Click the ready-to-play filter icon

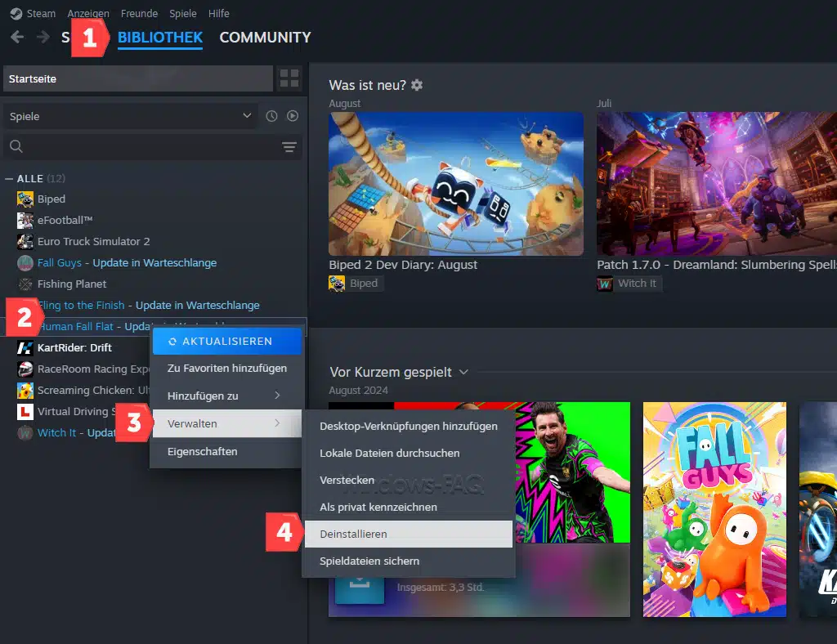pos(293,116)
